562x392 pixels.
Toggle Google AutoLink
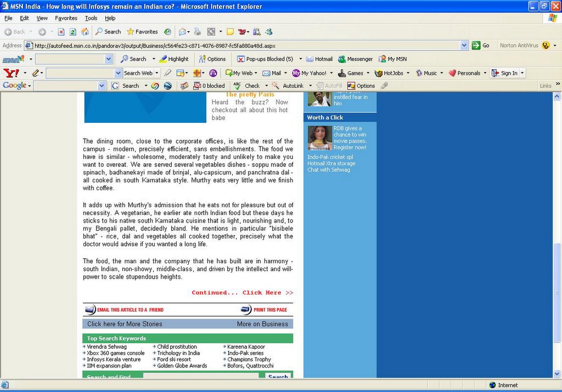click(x=288, y=86)
